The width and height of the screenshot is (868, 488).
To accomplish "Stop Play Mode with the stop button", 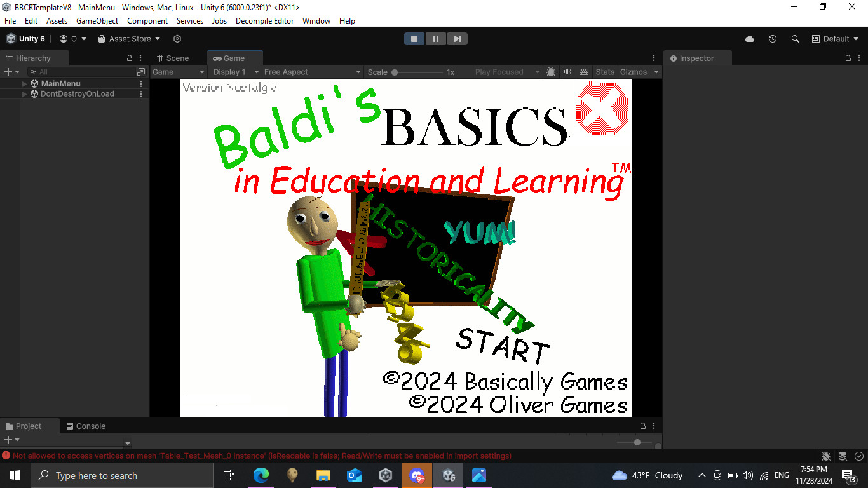I will [x=414, y=38].
